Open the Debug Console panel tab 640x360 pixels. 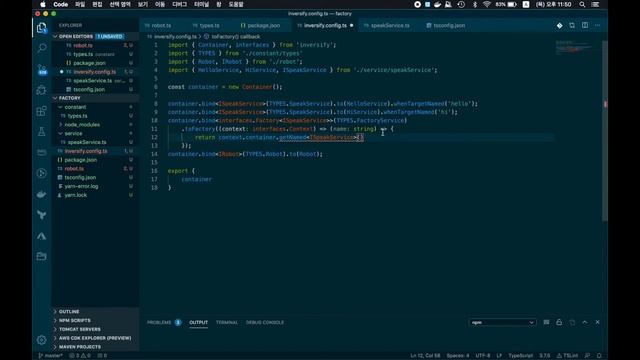point(265,322)
